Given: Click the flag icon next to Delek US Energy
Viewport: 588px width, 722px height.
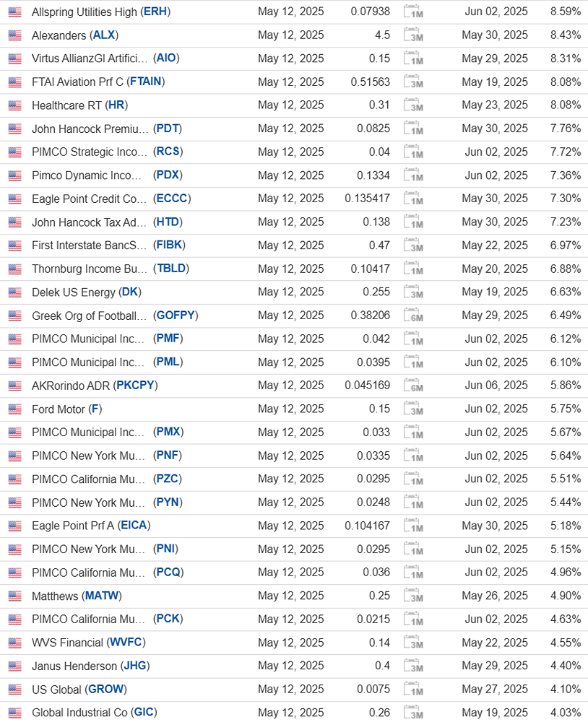Looking at the screenshot, I should tap(15, 292).
